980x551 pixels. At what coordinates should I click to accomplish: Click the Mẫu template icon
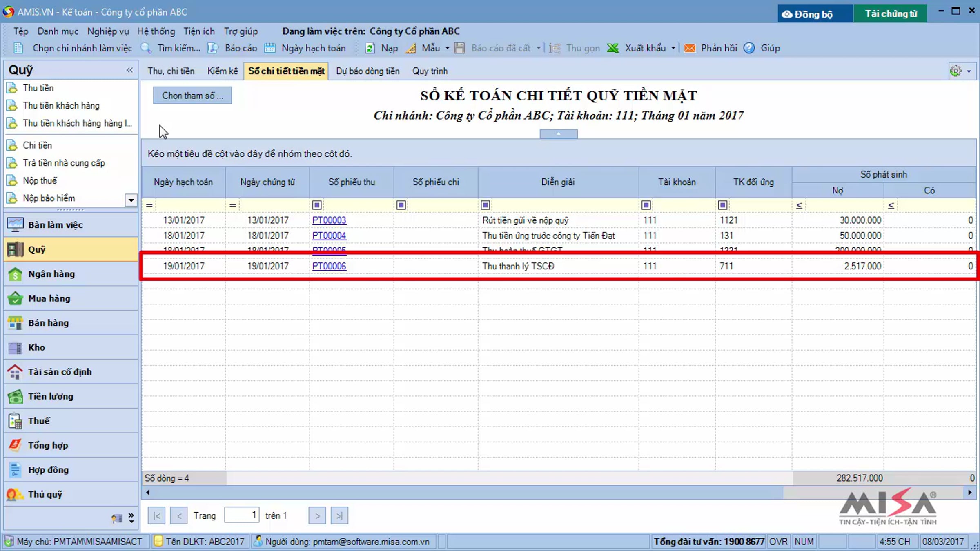tap(411, 48)
